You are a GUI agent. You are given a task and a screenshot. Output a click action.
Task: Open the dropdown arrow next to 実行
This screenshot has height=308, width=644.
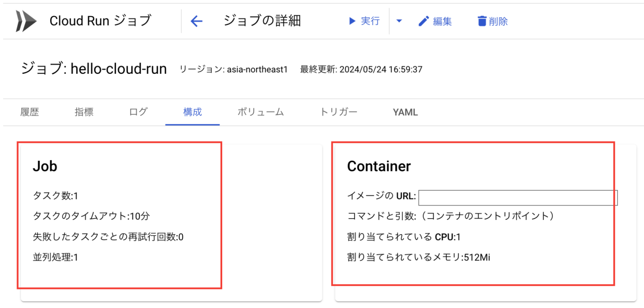click(399, 21)
